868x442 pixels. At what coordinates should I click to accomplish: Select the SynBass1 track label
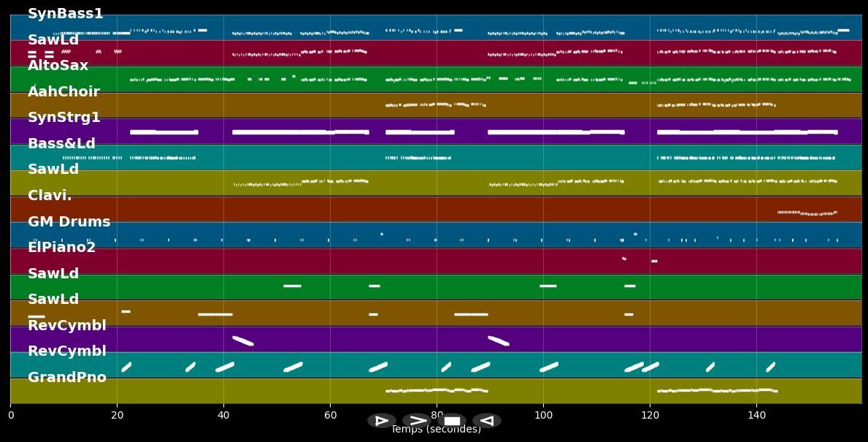click(x=65, y=13)
